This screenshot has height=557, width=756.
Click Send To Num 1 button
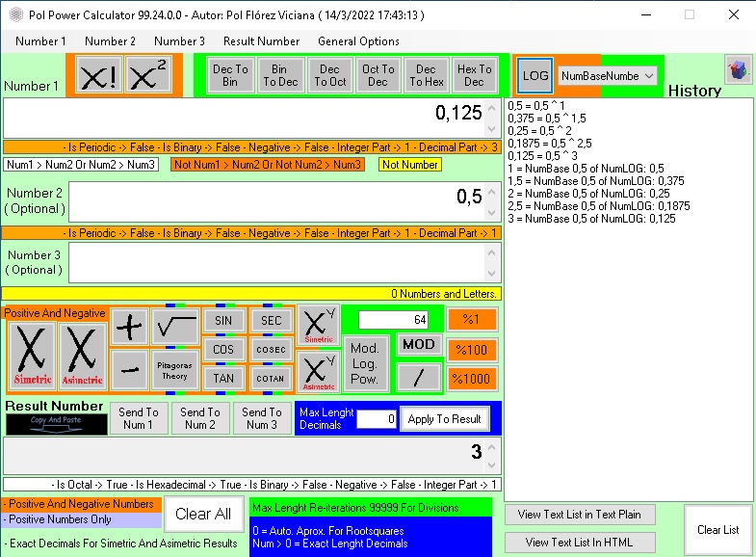[x=139, y=418]
